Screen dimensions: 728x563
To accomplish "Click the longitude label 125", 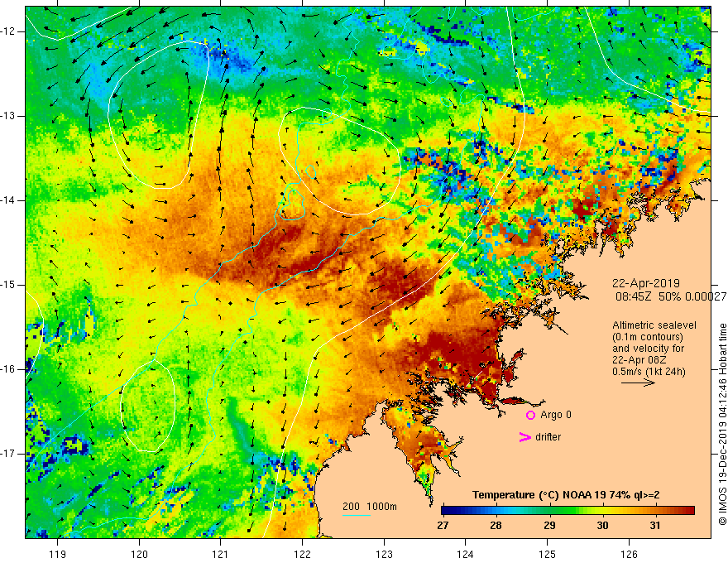I will point(548,554).
